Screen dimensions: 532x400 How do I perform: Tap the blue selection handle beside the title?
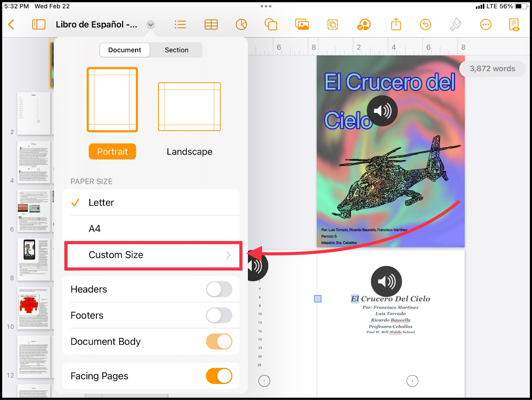pyautogui.click(x=318, y=299)
